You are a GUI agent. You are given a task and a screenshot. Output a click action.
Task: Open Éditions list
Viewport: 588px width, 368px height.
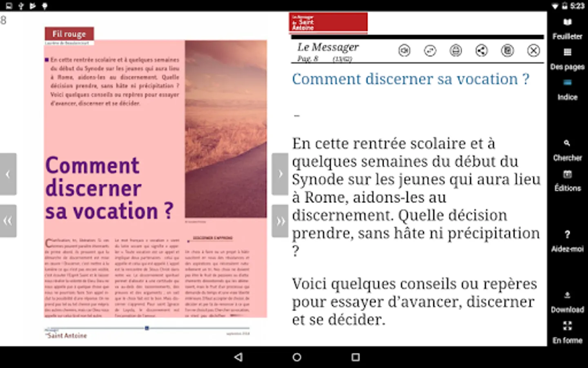(567, 181)
